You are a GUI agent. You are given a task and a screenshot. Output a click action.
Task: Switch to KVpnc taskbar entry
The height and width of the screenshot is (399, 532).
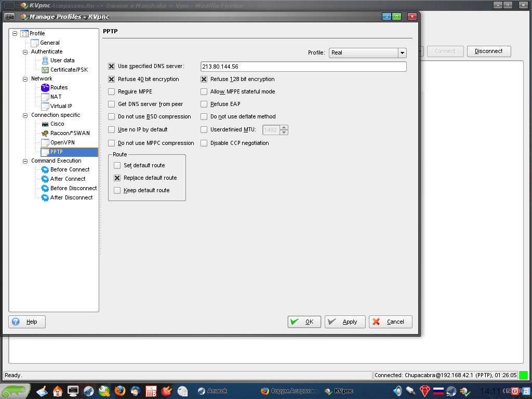(x=339, y=391)
